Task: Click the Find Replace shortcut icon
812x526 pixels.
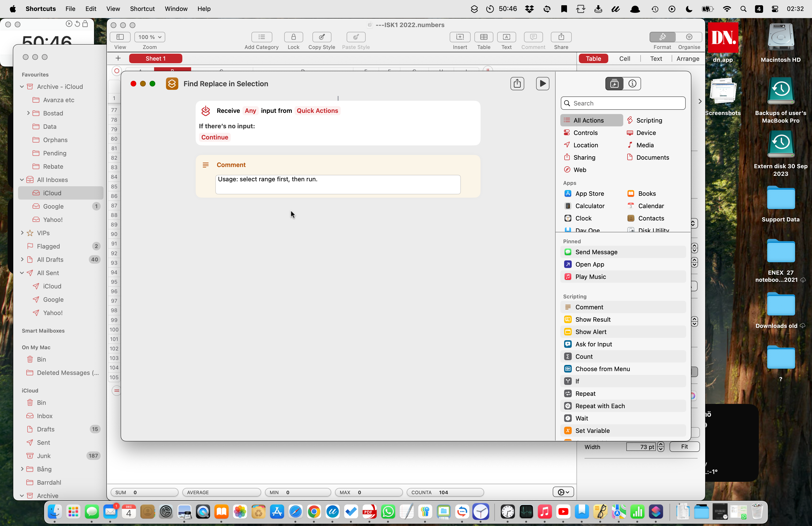Action: tap(172, 84)
